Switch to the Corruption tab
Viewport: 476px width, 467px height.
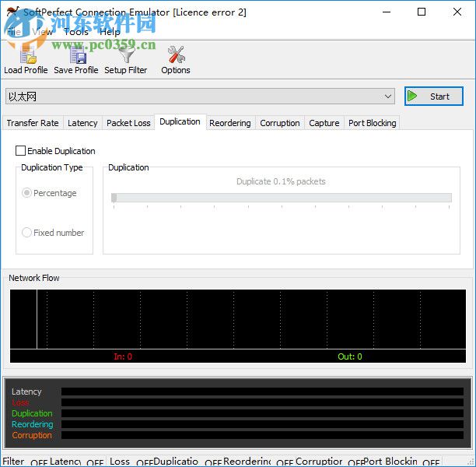(x=280, y=123)
